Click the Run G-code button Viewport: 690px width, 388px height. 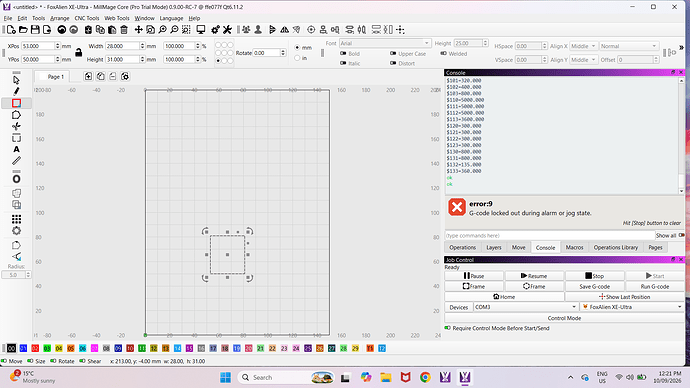(655, 286)
